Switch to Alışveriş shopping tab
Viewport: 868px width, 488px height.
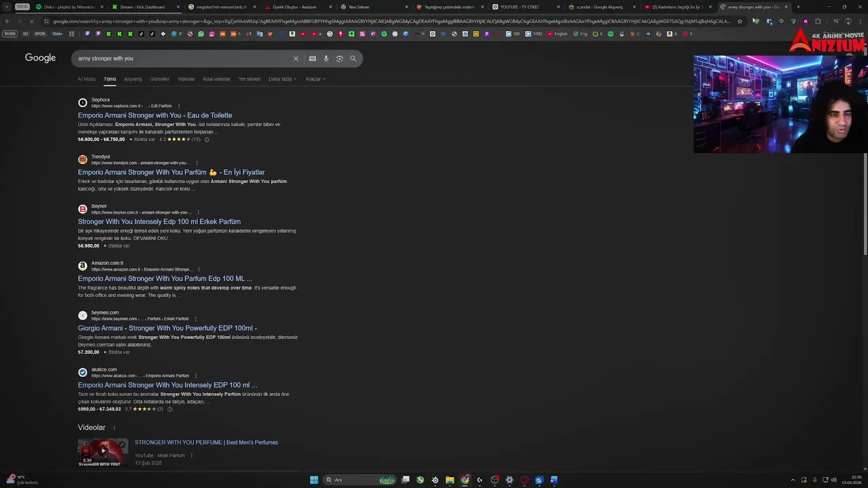pyautogui.click(x=133, y=79)
